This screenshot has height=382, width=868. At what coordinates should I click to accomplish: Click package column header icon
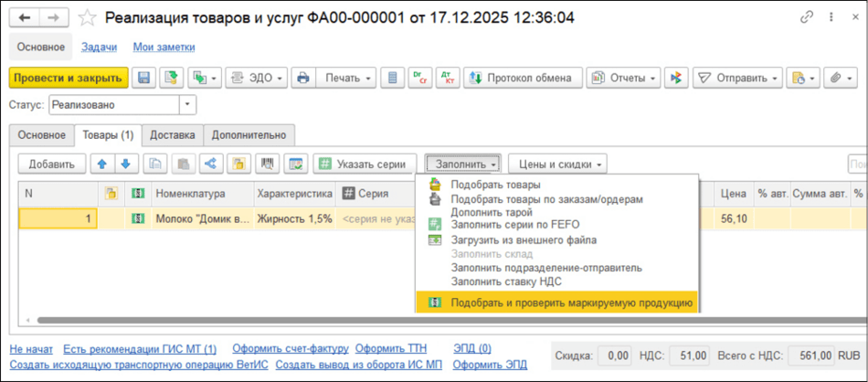click(111, 193)
